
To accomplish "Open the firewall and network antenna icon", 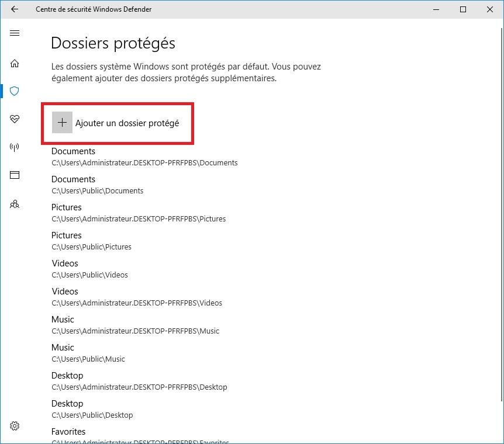I will tap(15, 147).
